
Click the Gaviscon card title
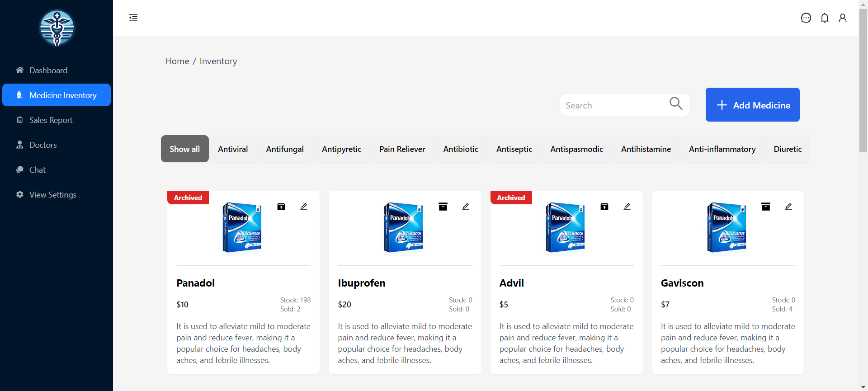click(682, 283)
